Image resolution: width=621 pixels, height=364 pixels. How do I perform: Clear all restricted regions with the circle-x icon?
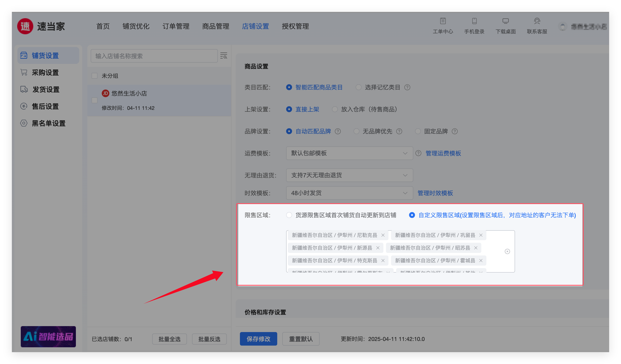507,251
